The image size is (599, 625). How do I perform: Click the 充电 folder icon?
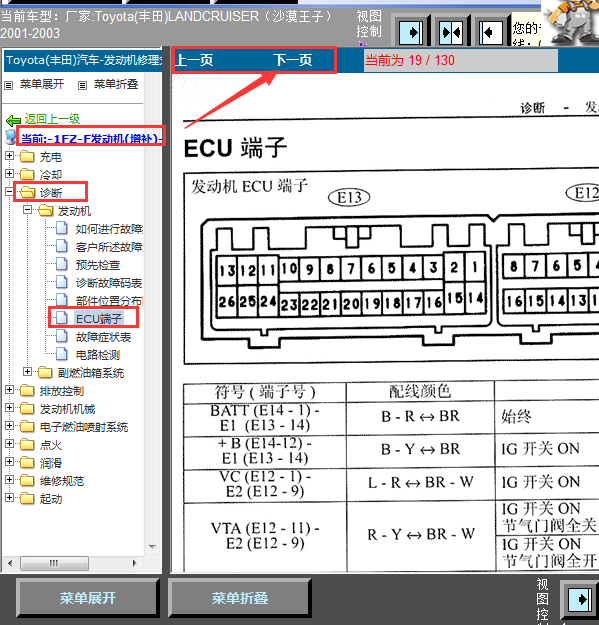pyautogui.click(x=27, y=156)
